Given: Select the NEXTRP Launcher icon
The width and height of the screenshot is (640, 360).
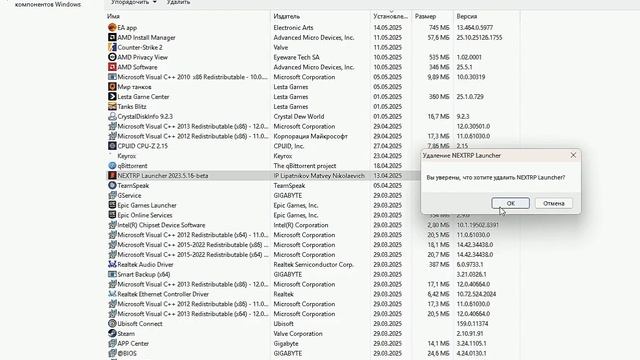Looking at the screenshot, I should 112,176.
